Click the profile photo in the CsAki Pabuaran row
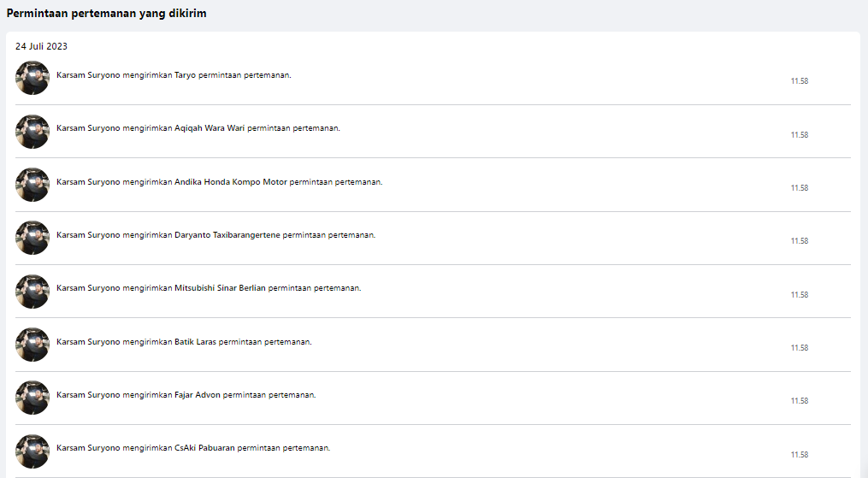Image resolution: width=868 pixels, height=478 pixels. point(32,451)
